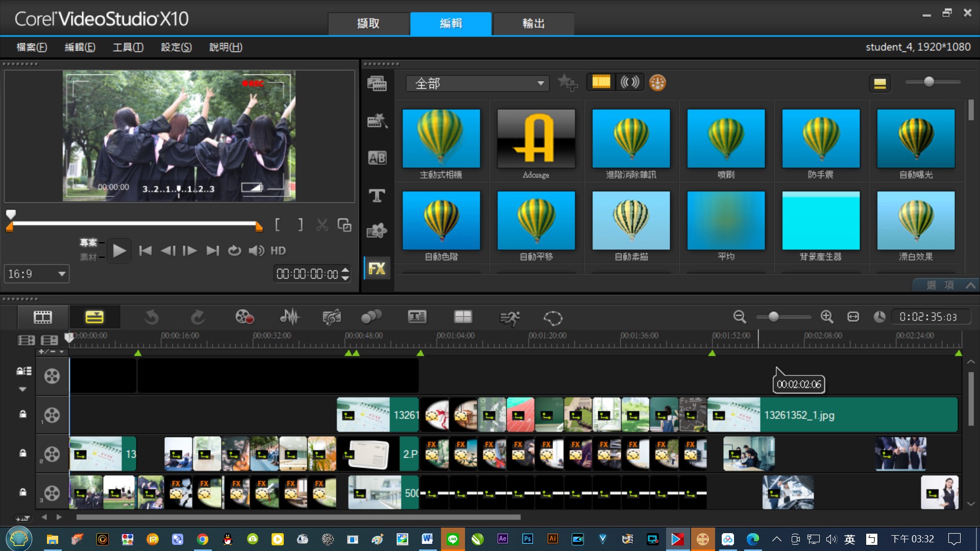Open Chrome from the taskbar
Screen dimensions: 980x551
[x=203, y=539]
